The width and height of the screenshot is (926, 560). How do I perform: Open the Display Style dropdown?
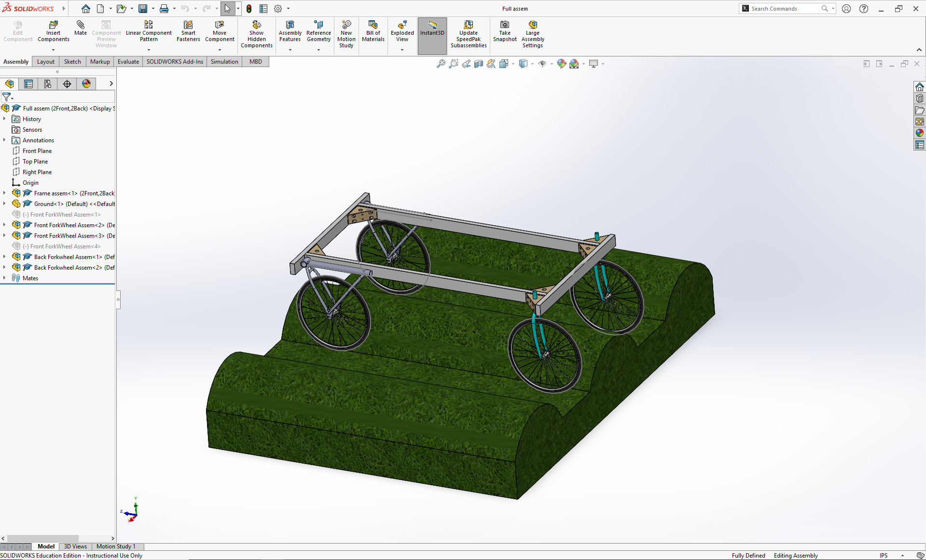532,63
